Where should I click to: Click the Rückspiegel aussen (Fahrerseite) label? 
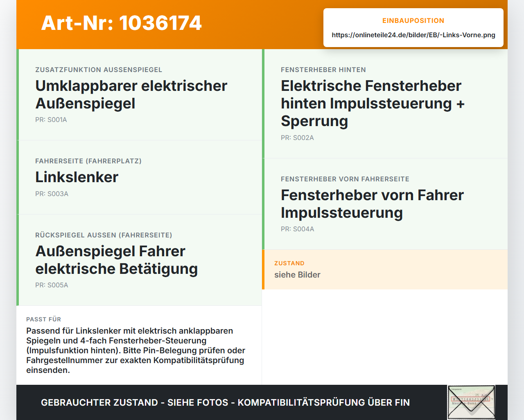(x=104, y=235)
